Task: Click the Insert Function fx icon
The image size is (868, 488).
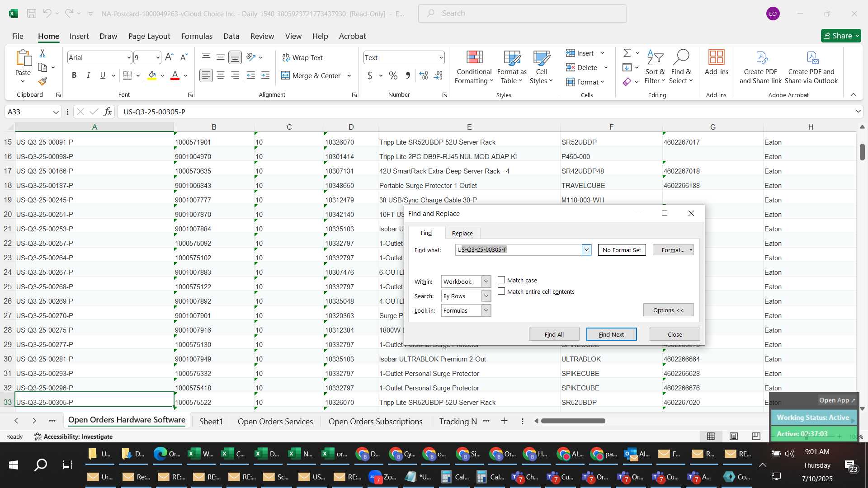Action: click(108, 112)
